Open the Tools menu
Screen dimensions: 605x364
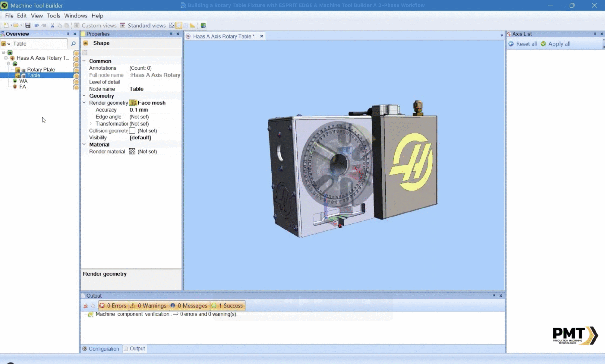point(53,16)
